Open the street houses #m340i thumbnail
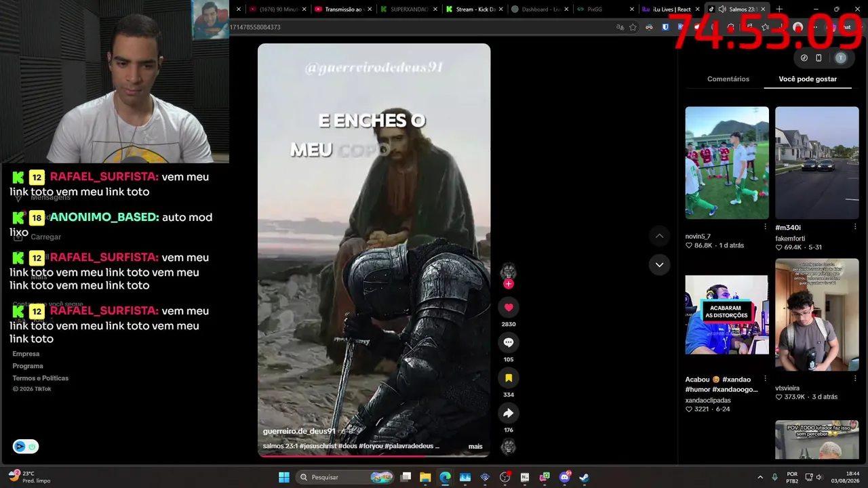 point(817,163)
